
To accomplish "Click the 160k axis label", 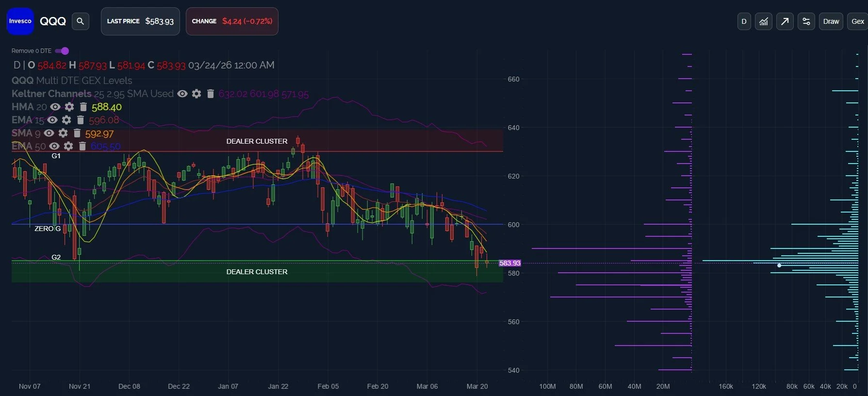I will [x=726, y=386].
